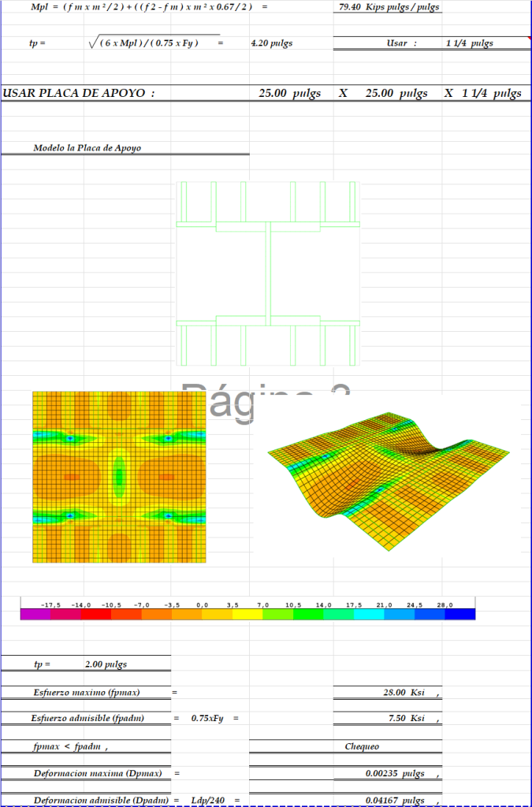Click the legend label "14,0"
This screenshot has width=532, height=807.
click(x=324, y=604)
